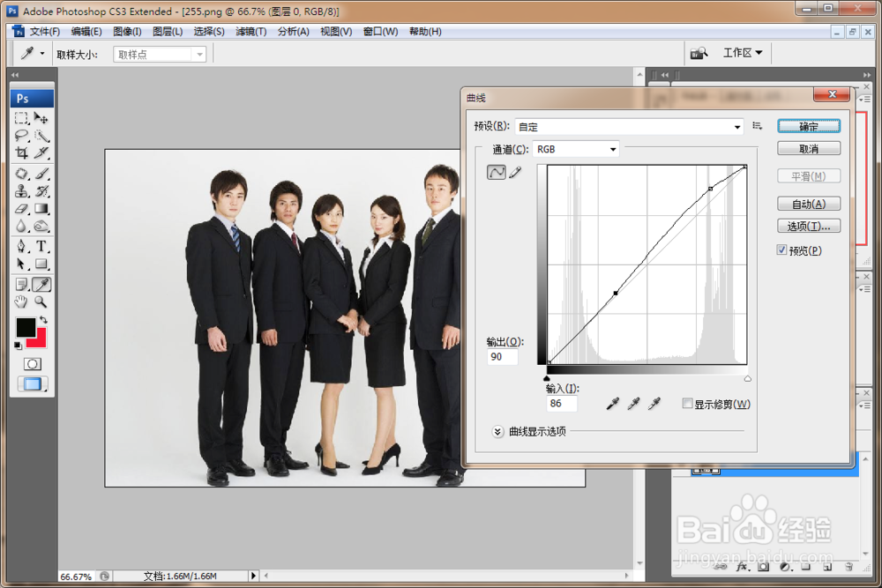Pick the set white point eyedropper
The image size is (882, 588).
654,403
